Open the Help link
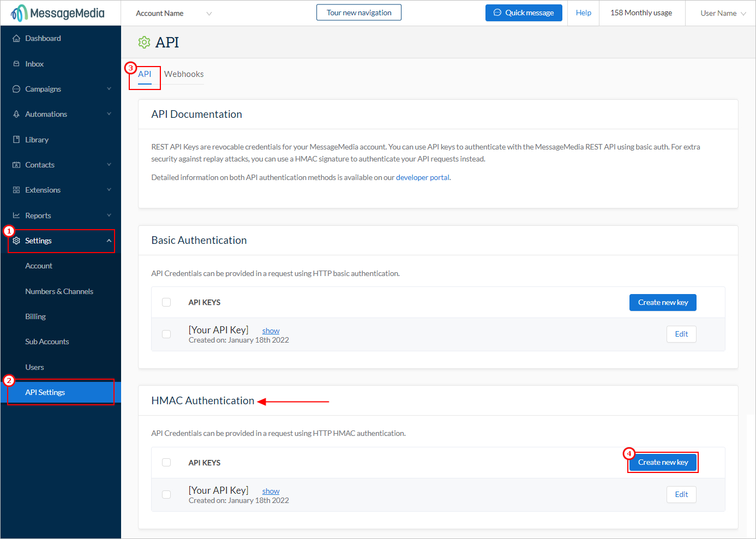 [x=583, y=13]
